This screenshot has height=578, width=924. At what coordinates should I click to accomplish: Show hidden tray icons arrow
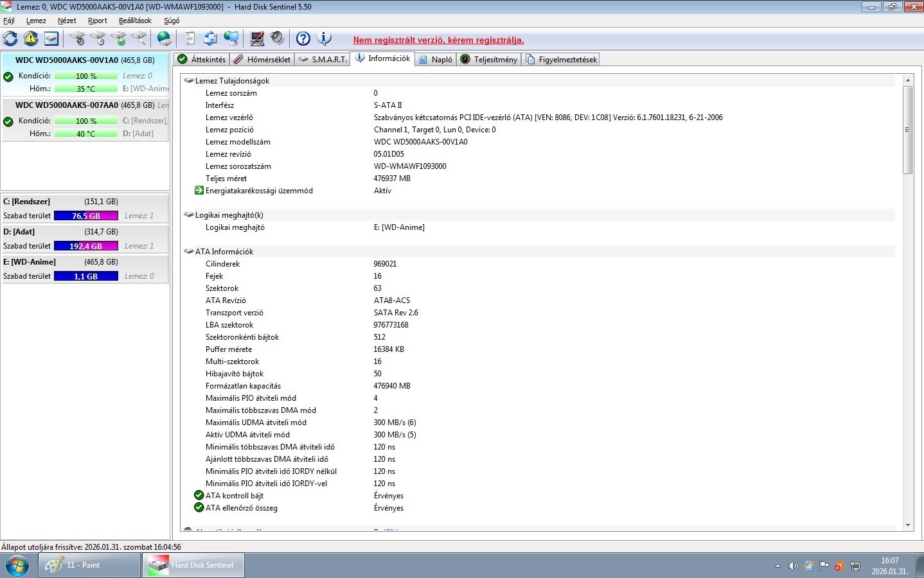[777, 566]
